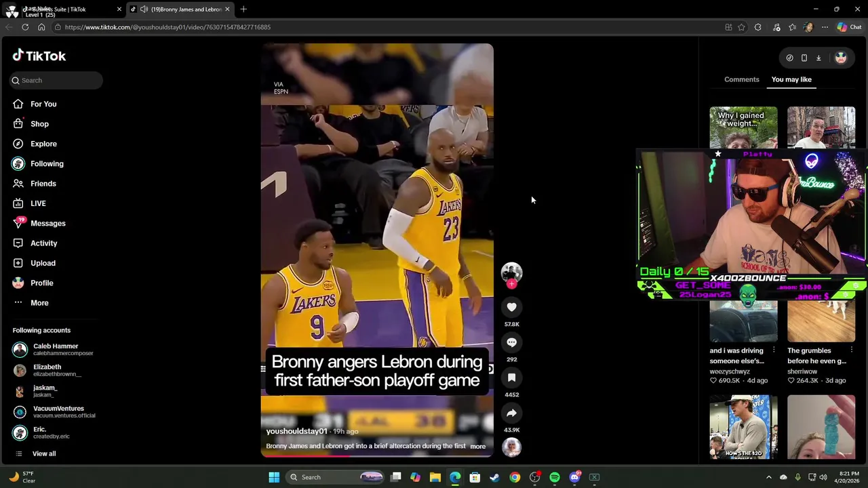
Task: Open the TikTok profile avatar menu
Action: (841, 58)
